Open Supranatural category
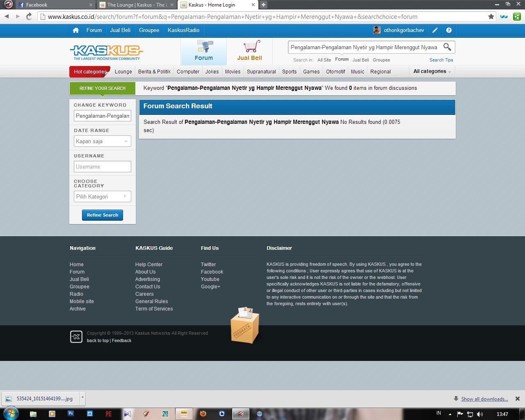Image resolution: width=525 pixels, height=420 pixels. pos(261,71)
